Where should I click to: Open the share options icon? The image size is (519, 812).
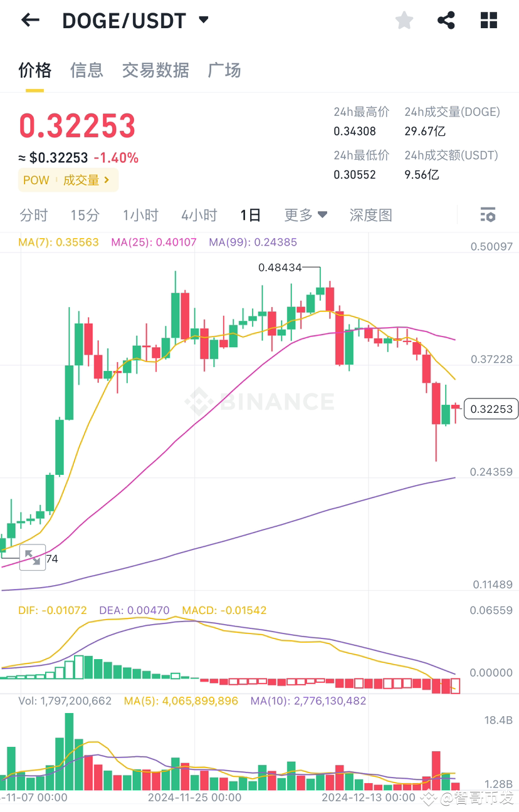click(446, 19)
